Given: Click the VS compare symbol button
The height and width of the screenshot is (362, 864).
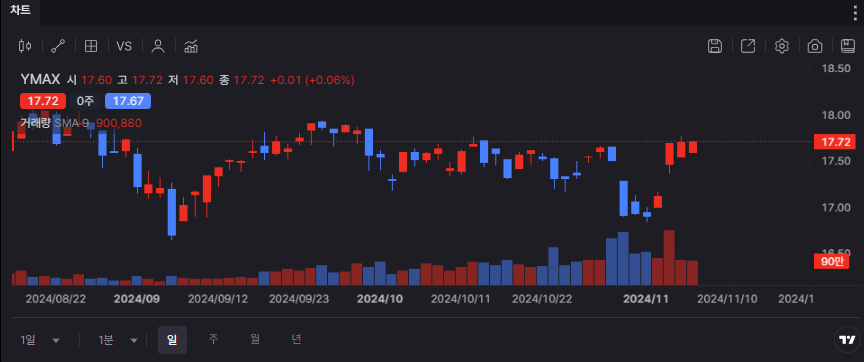Looking at the screenshot, I should [124, 46].
